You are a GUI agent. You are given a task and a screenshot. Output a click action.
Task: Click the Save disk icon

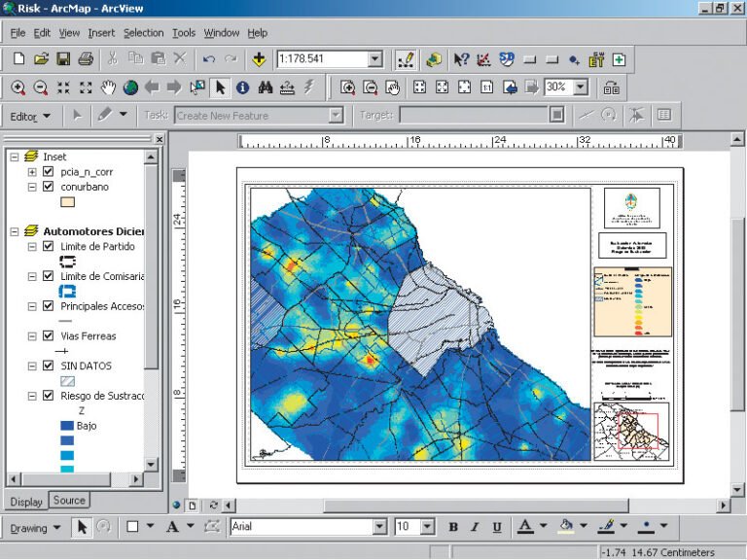(x=63, y=59)
